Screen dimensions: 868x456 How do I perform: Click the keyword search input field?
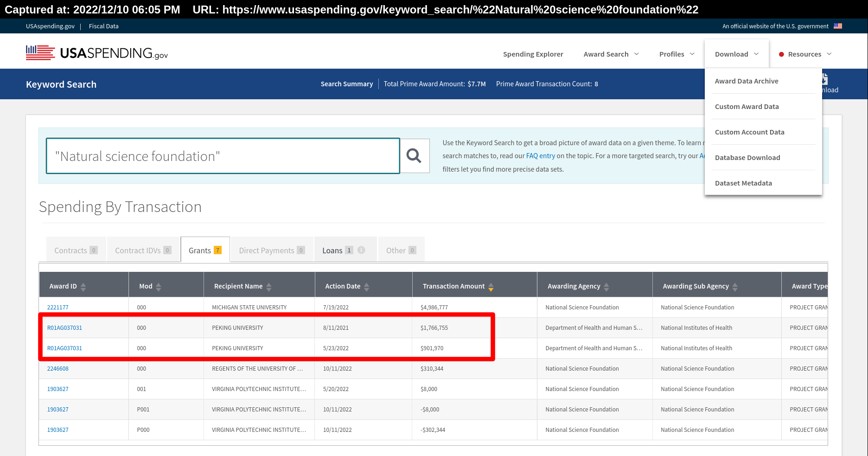pos(223,156)
